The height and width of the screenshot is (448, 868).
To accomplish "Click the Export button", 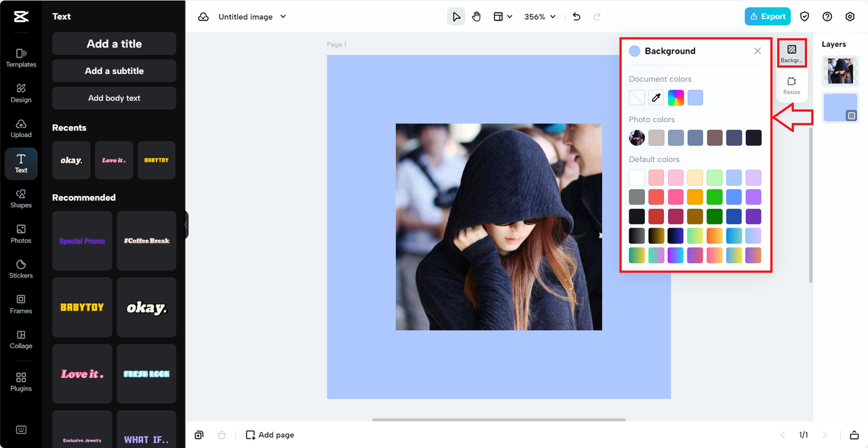I will click(x=768, y=17).
